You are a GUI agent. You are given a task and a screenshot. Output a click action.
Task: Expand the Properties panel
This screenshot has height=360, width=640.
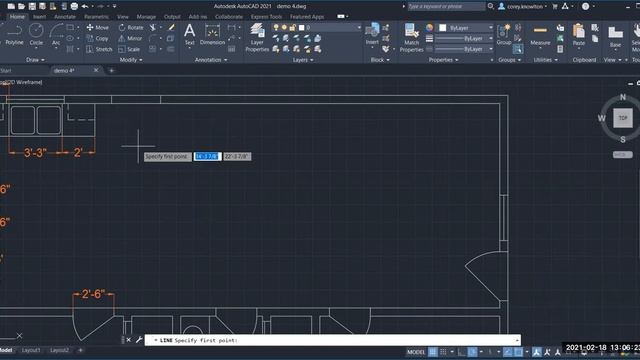coord(443,60)
